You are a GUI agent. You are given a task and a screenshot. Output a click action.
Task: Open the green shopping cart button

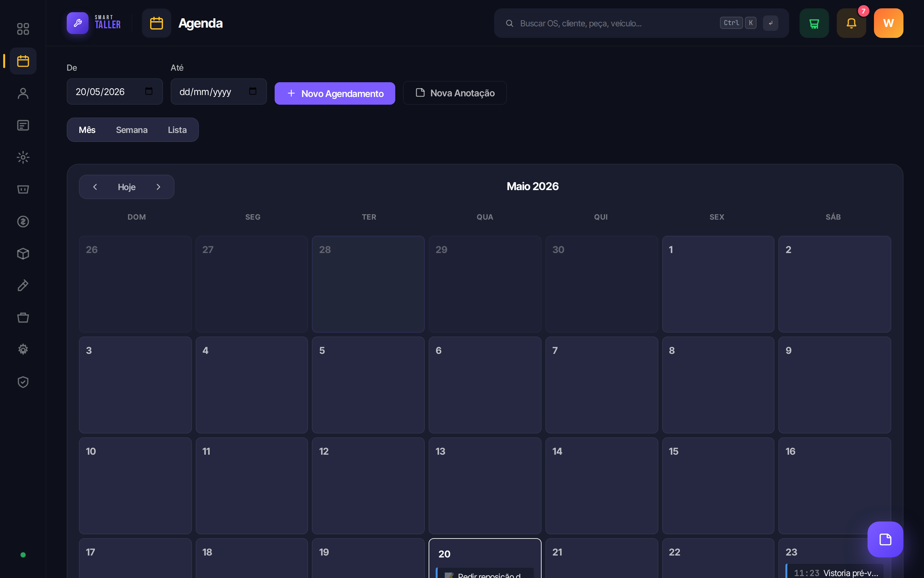point(814,23)
